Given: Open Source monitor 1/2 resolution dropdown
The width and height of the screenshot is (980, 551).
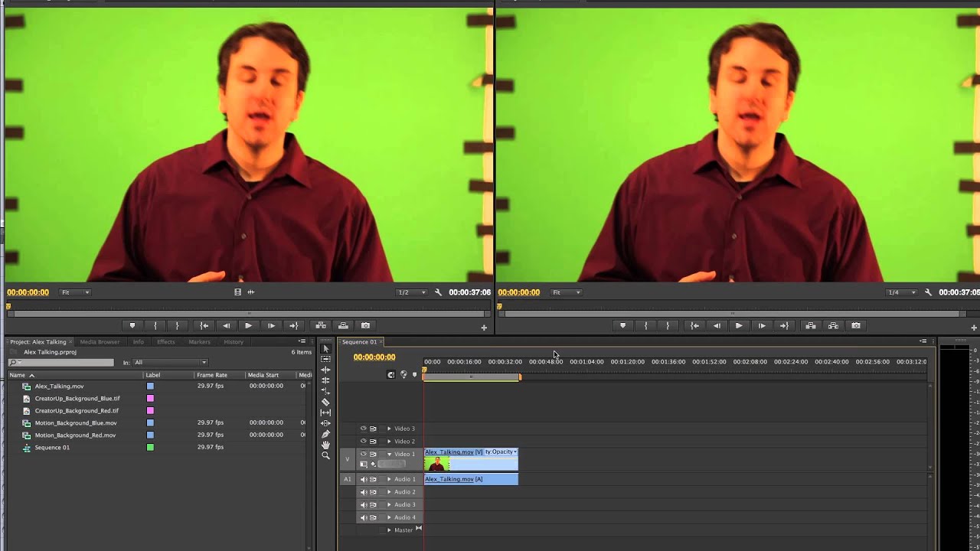Looking at the screenshot, I should pos(412,292).
